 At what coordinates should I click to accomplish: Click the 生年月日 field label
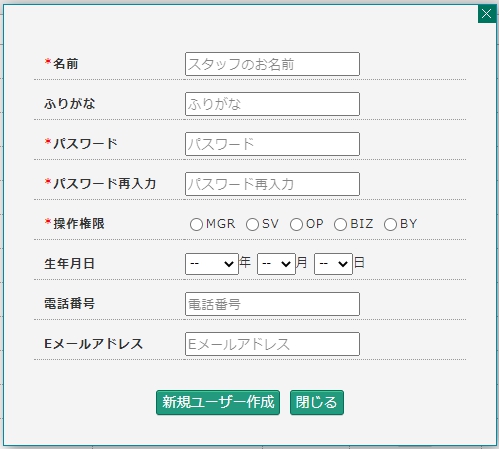pos(70,264)
